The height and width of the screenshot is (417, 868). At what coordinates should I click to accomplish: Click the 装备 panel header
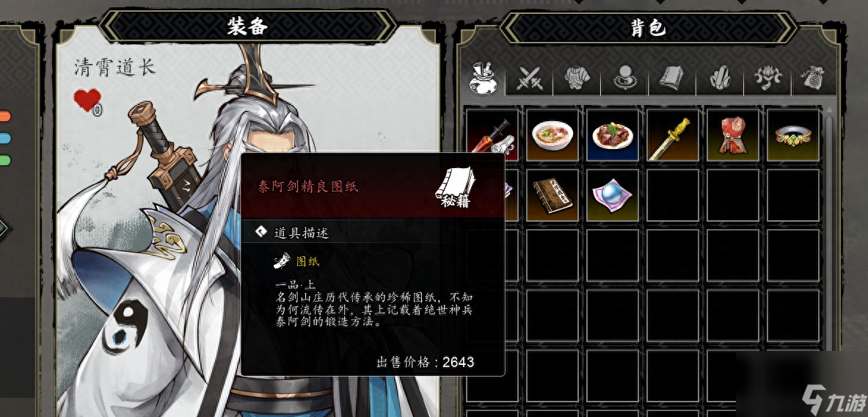pos(247,26)
